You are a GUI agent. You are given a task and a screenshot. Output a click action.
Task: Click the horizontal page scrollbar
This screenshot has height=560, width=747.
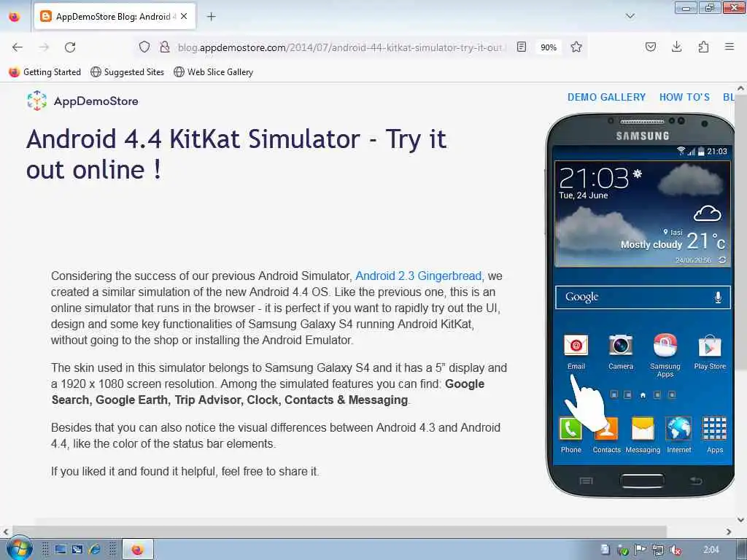click(339, 532)
